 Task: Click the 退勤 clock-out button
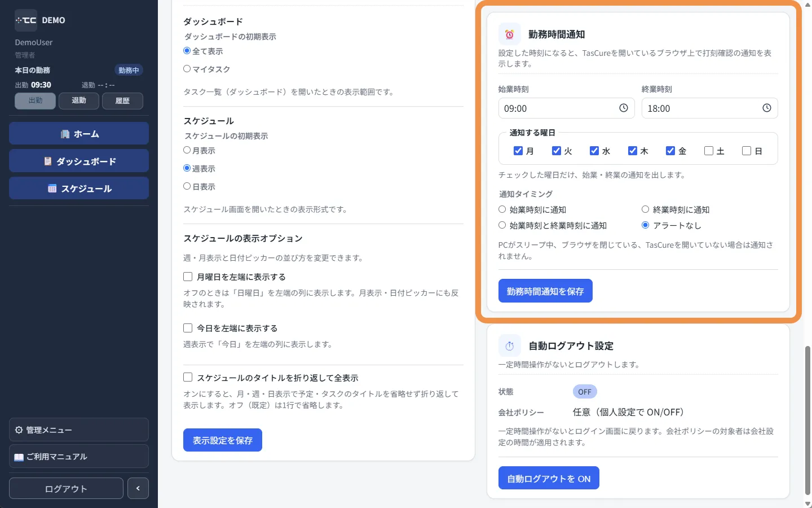(79, 100)
